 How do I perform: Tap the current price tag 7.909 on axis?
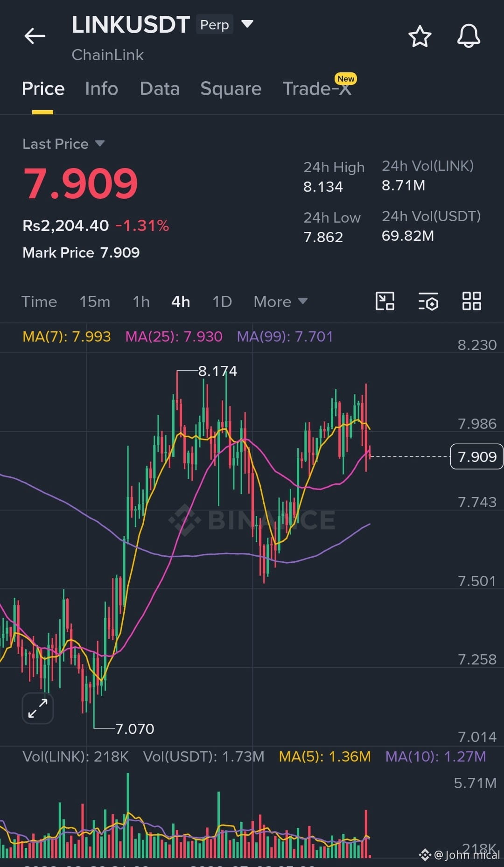click(477, 456)
